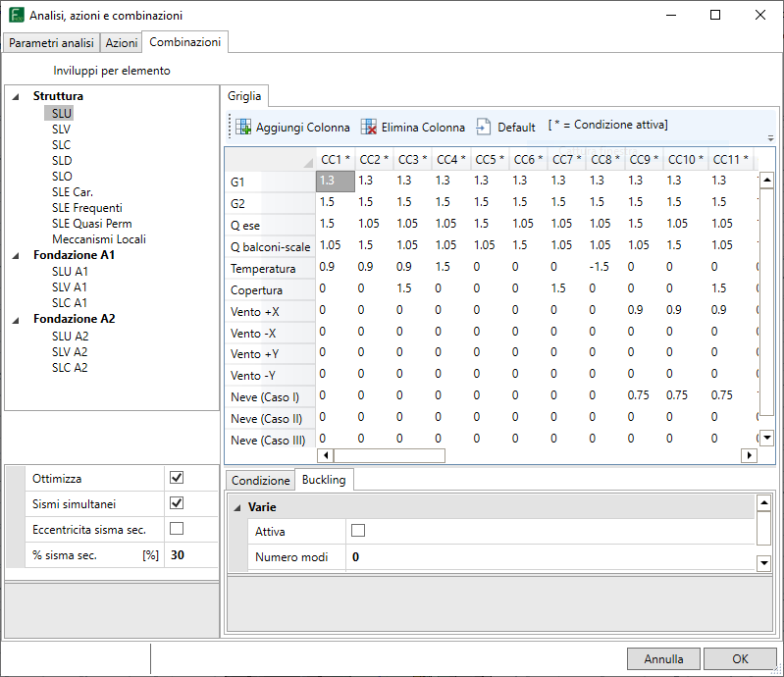784x677 pixels.
Task: Click G1 cell in CC1 column
Action: (x=336, y=181)
